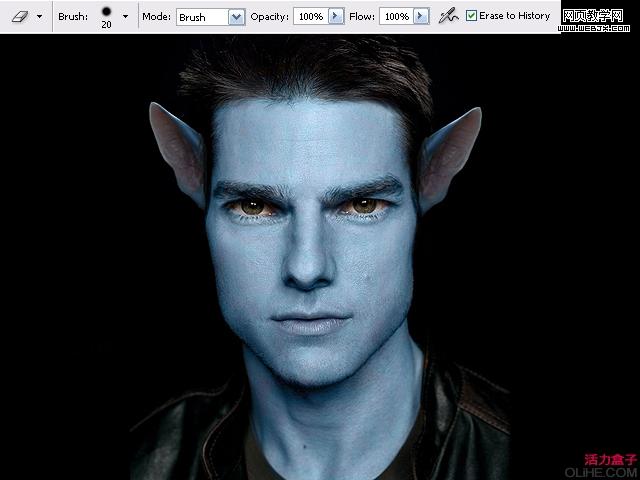
Task: Click the Brush: label
Action: coord(73,17)
